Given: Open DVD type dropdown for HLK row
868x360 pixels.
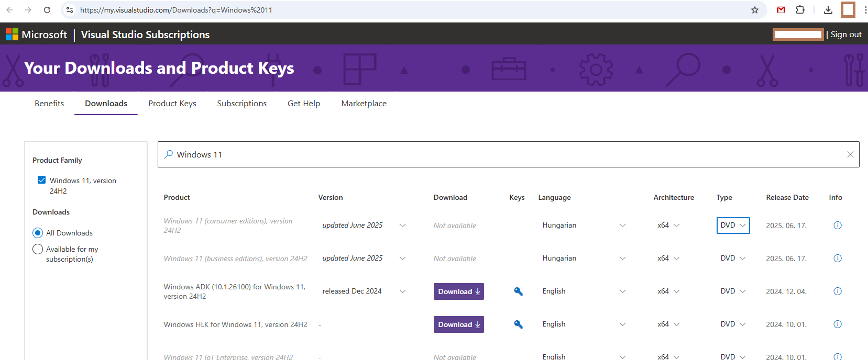Looking at the screenshot, I should [733, 324].
